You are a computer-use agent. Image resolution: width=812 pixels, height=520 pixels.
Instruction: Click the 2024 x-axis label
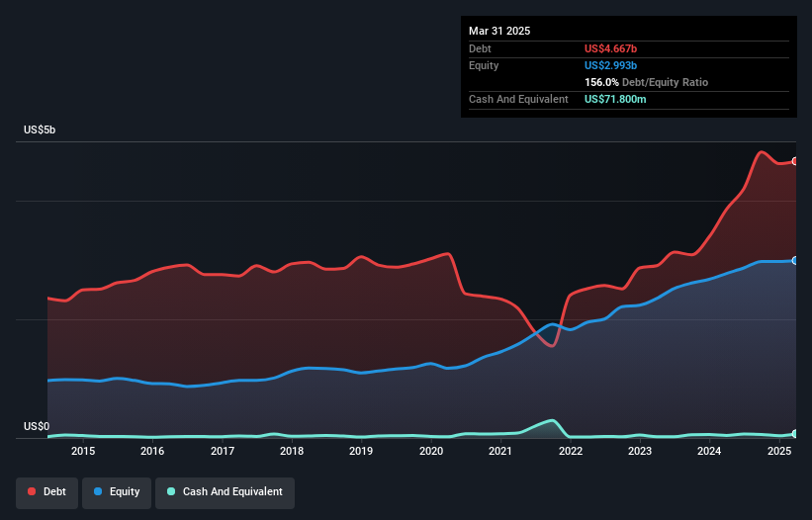tap(709, 451)
